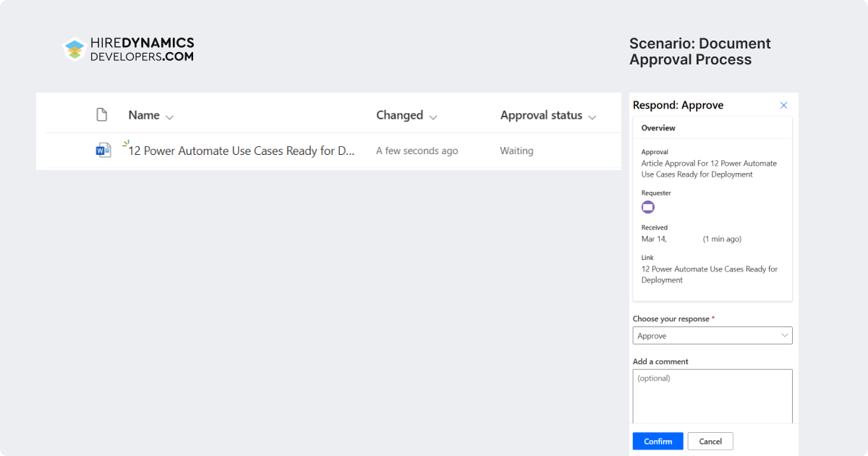Viewport: 868px width, 456px height.
Task: Click the Waiting approval status cell
Action: click(x=516, y=151)
